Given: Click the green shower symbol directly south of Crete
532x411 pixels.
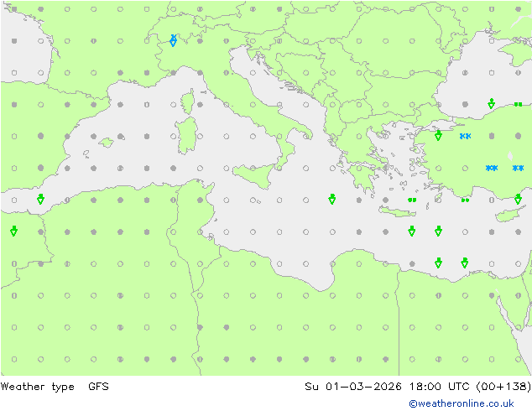Looking at the screenshot, I should tap(412, 231).
